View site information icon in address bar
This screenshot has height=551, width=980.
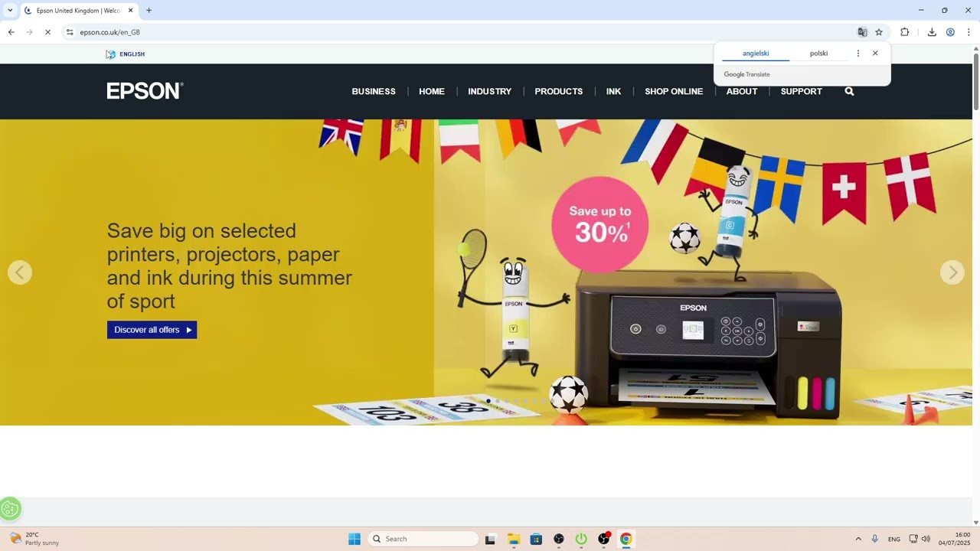pyautogui.click(x=70, y=32)
